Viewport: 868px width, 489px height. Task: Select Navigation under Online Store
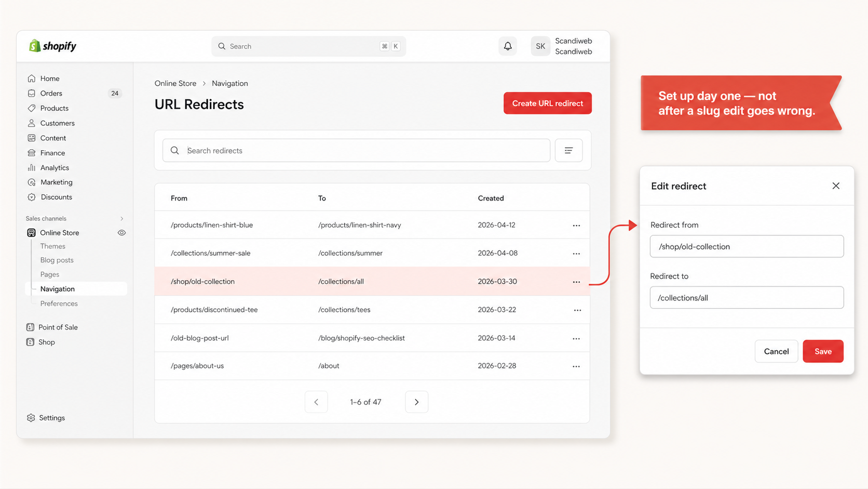[57, 288]
